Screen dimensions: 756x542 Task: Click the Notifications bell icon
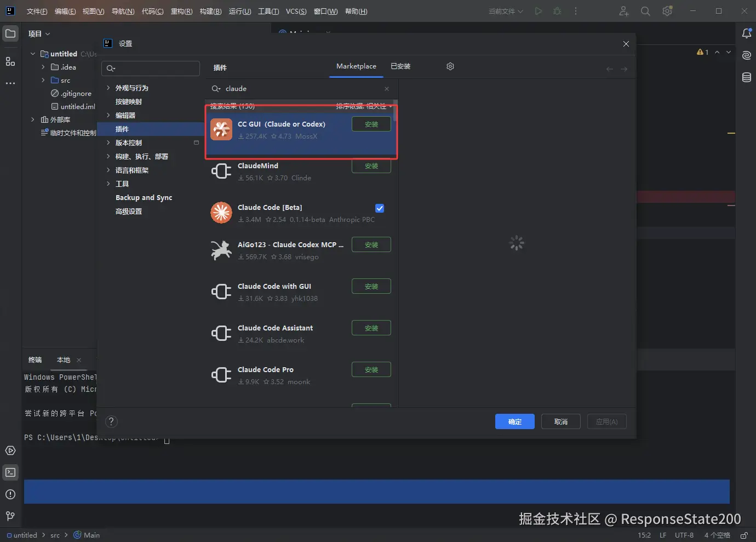(746, 33)
